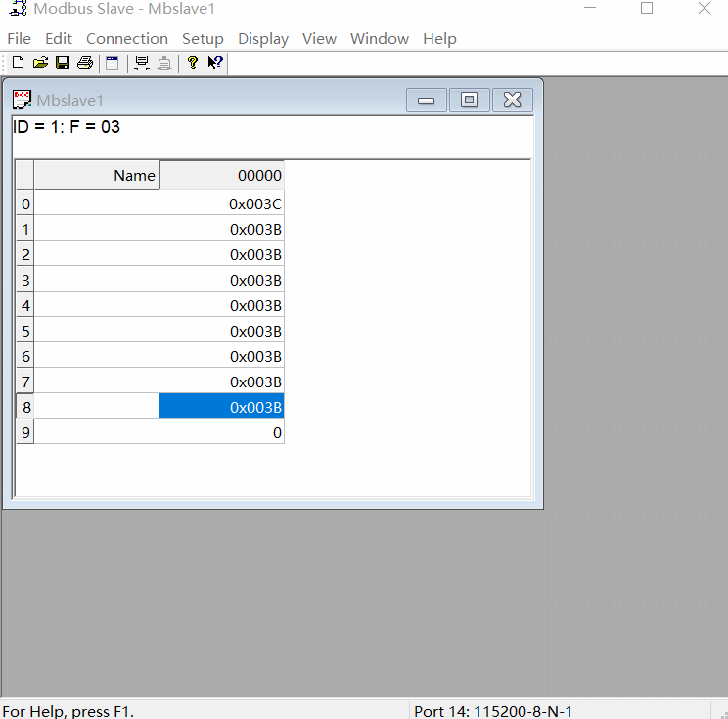Screen dimensions: 728x719
Task: Open the View menu
Action: click(x=319, y=39)
